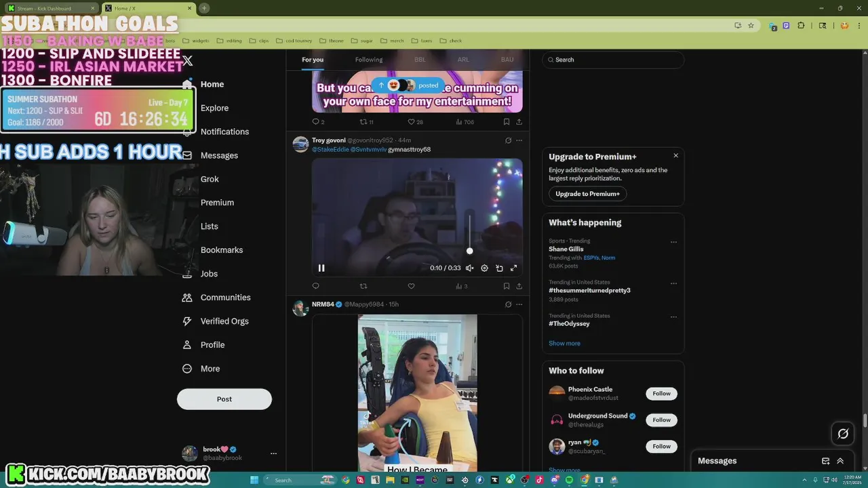Screen dimensions: 868x488
Task: Open Bookmarks in the sidebar
Action: [x=222, y=250]
